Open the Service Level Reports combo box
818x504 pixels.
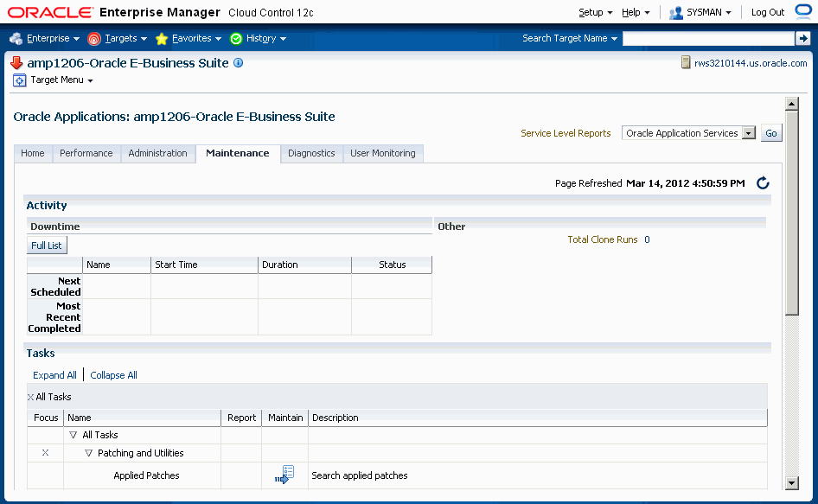(x=688, y=133)
